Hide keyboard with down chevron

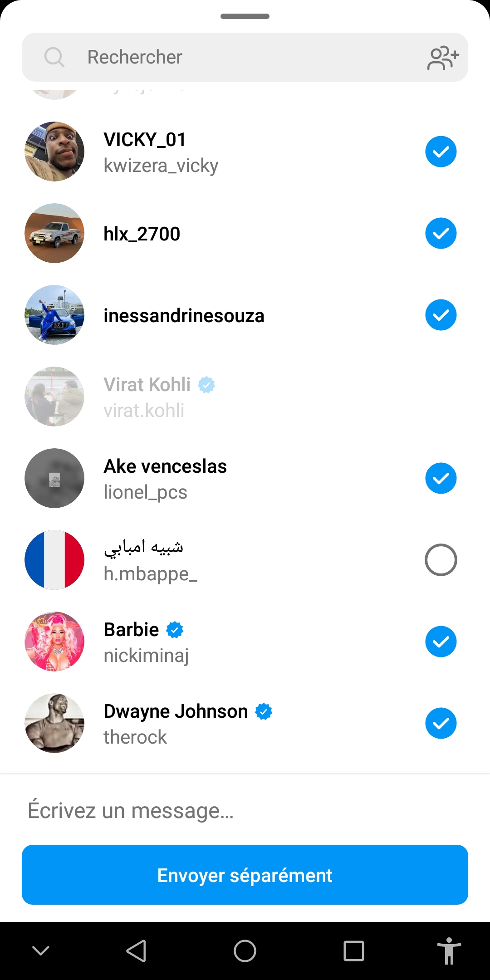41,951
